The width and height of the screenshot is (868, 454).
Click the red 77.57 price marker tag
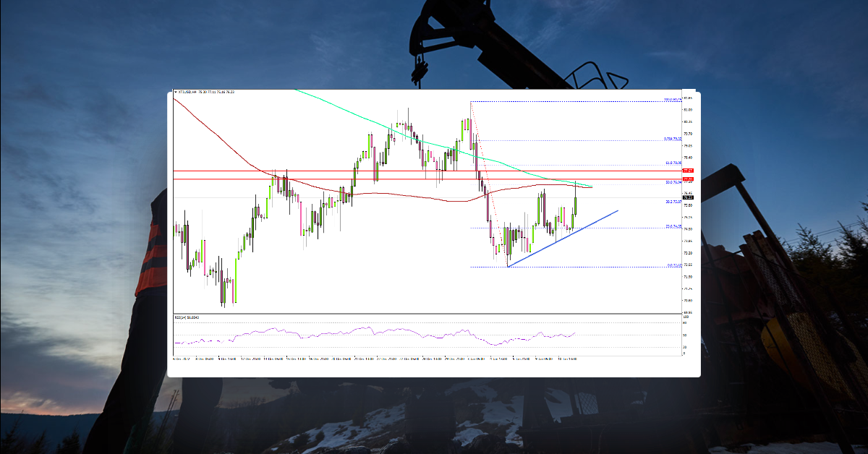686,171
